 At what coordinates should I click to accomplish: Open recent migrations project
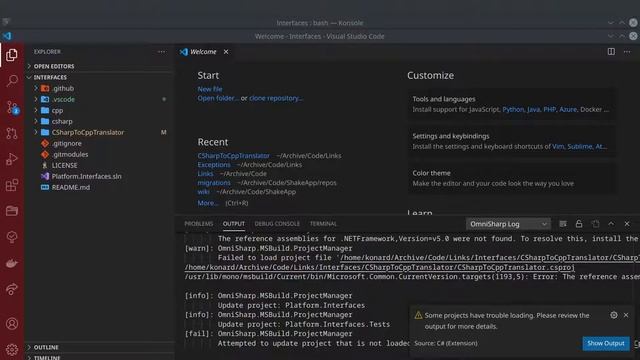click(214, 182)
